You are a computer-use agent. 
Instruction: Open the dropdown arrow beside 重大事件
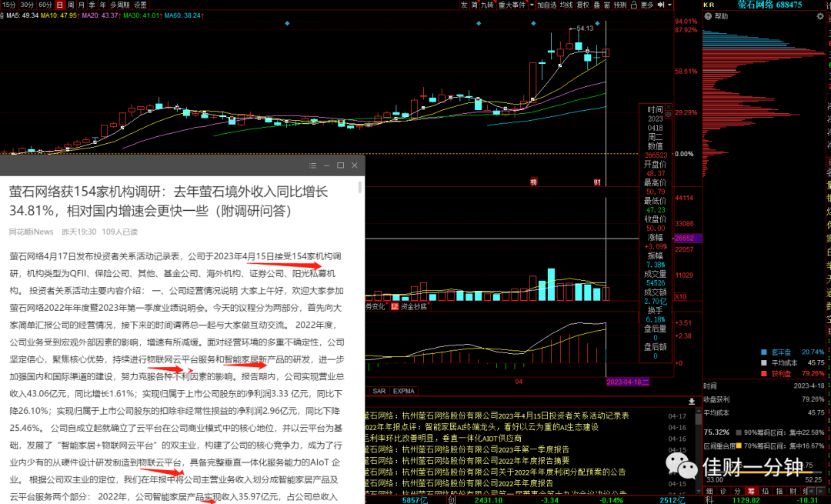click(532, 5)
